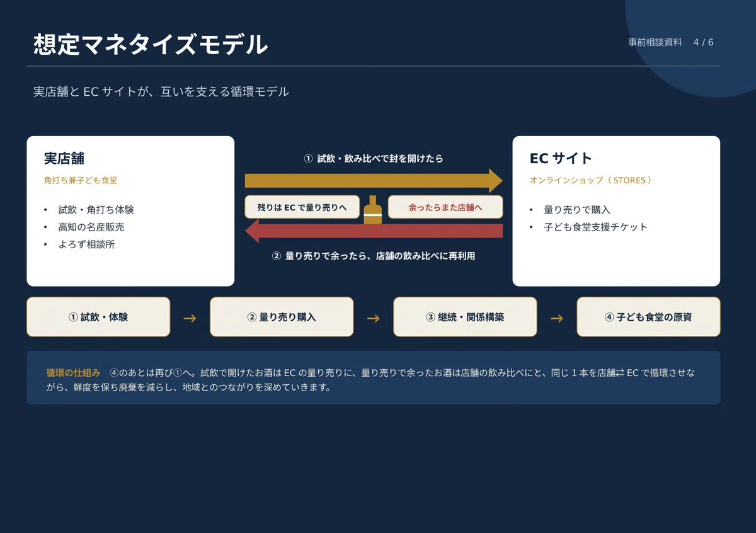Screen dimensions: 756x533
Task: Click the bullet よろず相談所
Action: [86, 244]
